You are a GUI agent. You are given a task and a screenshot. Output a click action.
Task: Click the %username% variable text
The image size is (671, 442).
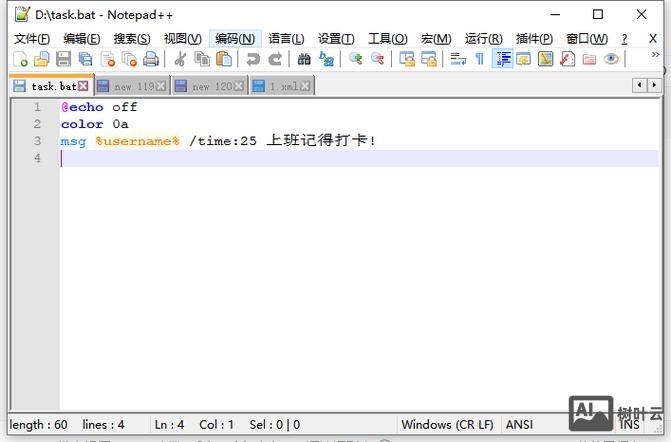137,141
